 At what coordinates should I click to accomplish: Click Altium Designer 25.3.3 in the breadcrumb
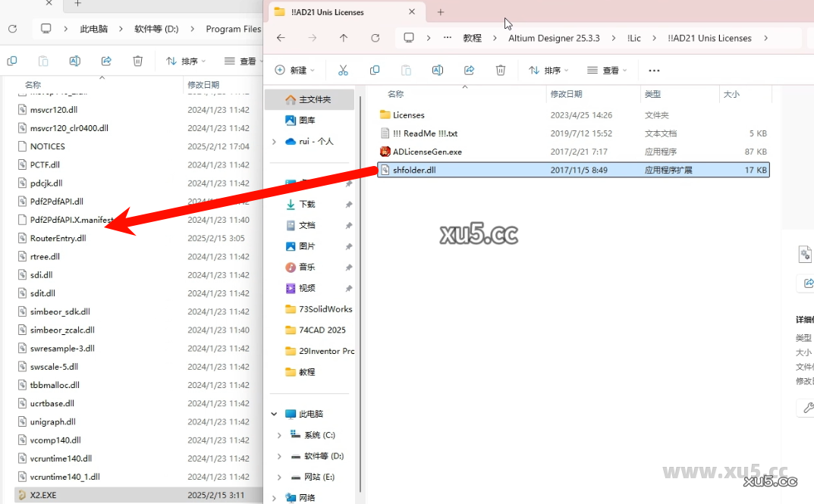(x=555, y=37)
